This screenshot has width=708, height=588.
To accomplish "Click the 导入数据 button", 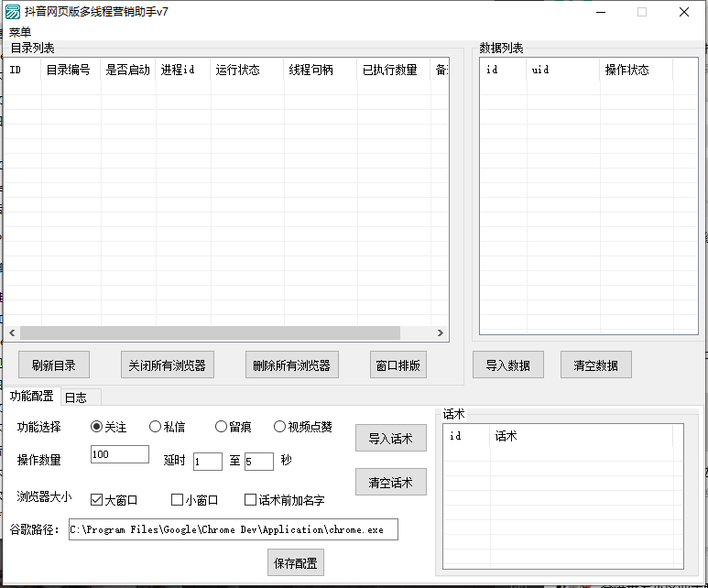I will pos(507,365).
